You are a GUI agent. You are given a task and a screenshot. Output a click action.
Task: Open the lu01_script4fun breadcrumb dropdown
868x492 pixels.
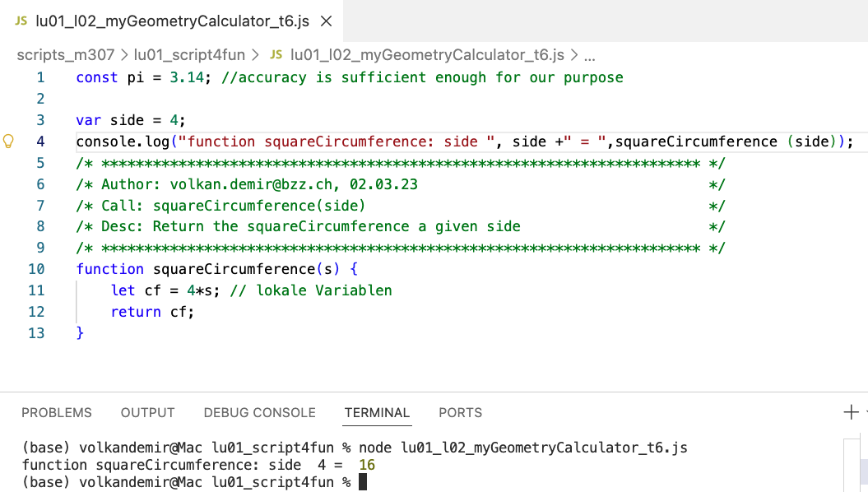click(189, 55)
